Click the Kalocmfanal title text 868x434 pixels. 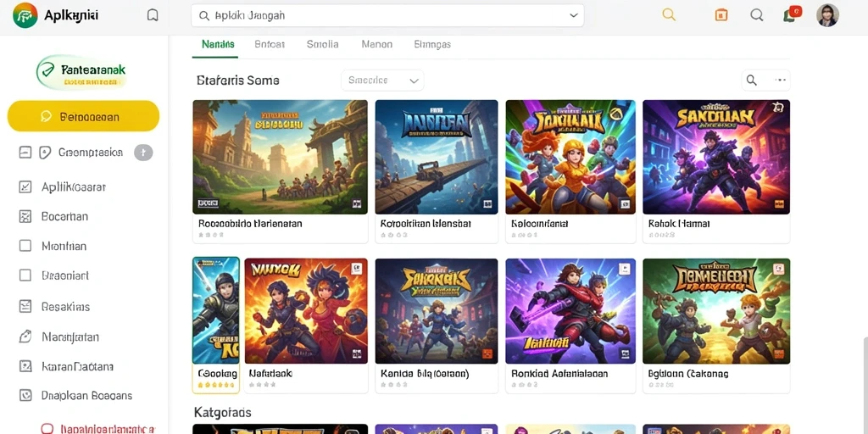coord(540,224)
